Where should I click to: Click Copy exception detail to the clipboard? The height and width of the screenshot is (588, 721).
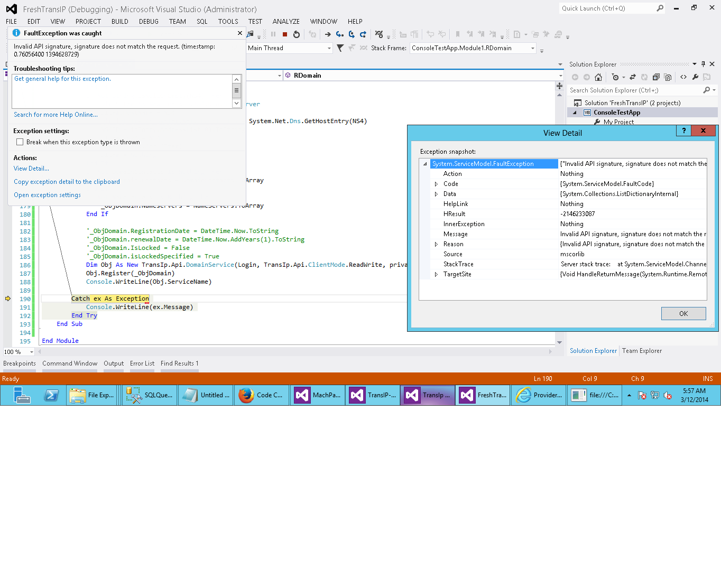67,182
